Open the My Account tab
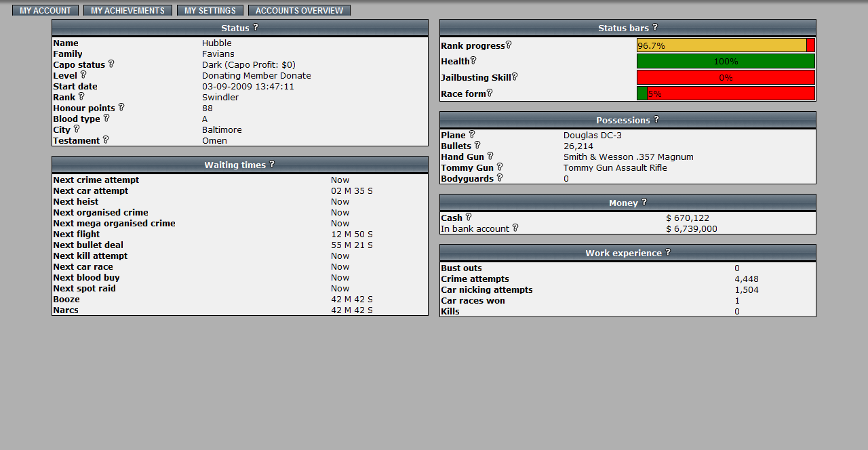 (x=45, y=11)
